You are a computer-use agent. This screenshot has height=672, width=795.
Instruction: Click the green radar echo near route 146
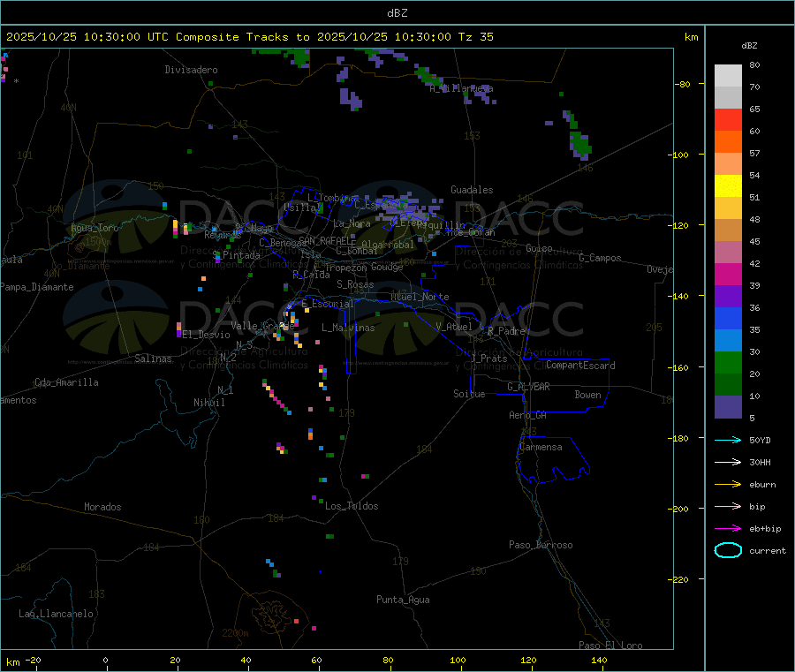[x=579, y=141]
